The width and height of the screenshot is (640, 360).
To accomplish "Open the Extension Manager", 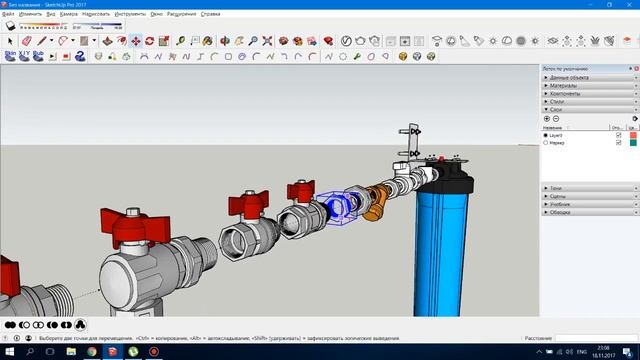I will [x=328, y=41].
